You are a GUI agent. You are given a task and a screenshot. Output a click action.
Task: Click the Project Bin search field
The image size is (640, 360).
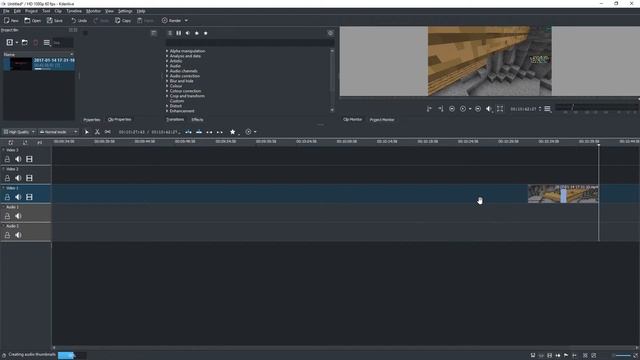click(x=63, y=42)
